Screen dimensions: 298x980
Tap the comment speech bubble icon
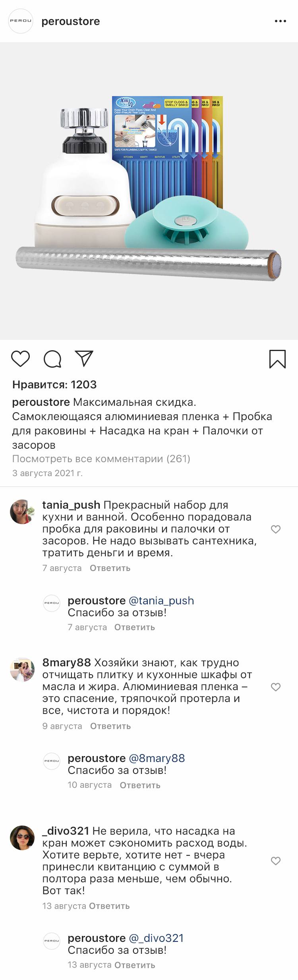click(52, 359)
